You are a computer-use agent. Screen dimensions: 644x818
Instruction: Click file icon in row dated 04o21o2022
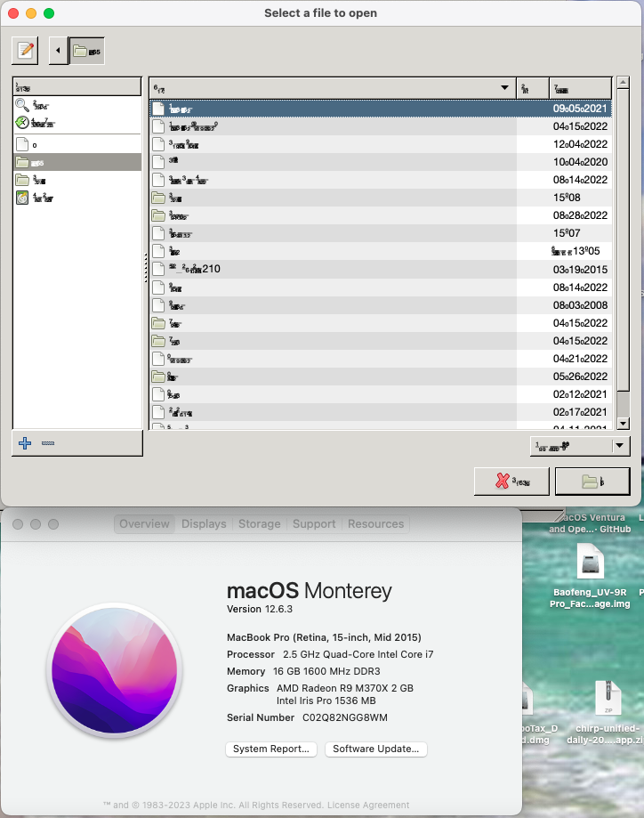pyautogui.click(x=158, y=359)
